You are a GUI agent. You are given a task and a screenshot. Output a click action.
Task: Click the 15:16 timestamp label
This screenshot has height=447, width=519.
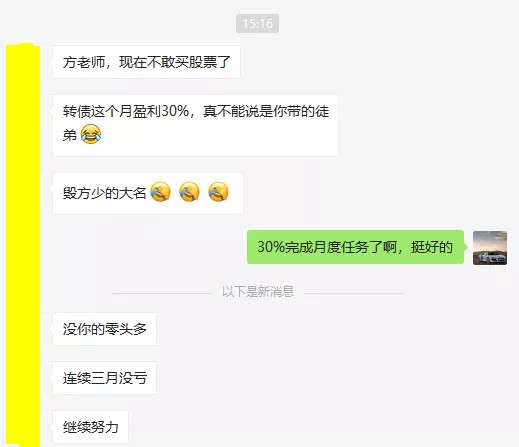[x=257, y=24]
